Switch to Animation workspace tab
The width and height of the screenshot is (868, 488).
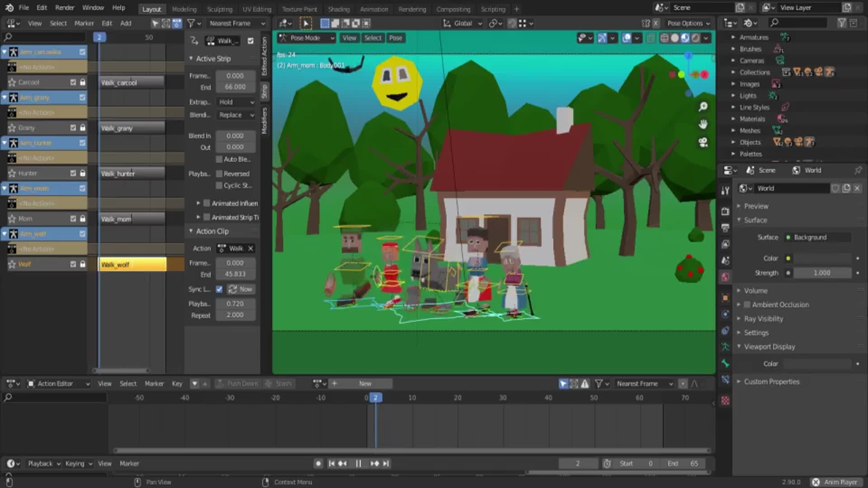tap(374, 9)
